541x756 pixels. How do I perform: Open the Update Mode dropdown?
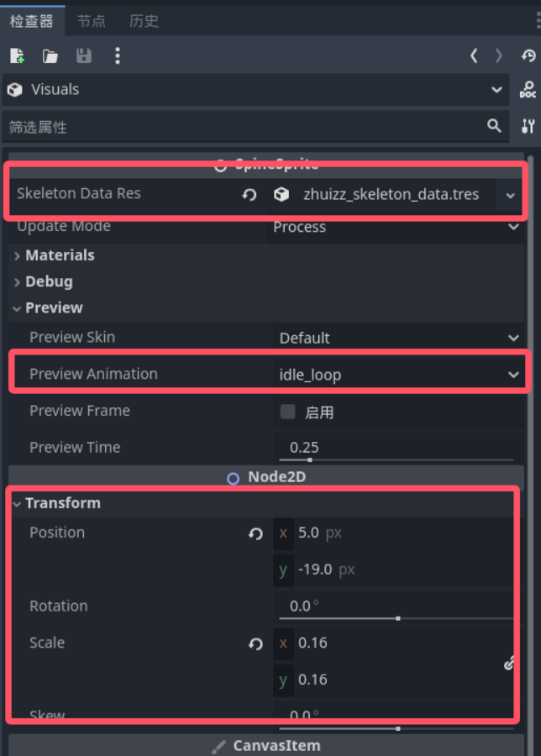(x=396, y=227)
